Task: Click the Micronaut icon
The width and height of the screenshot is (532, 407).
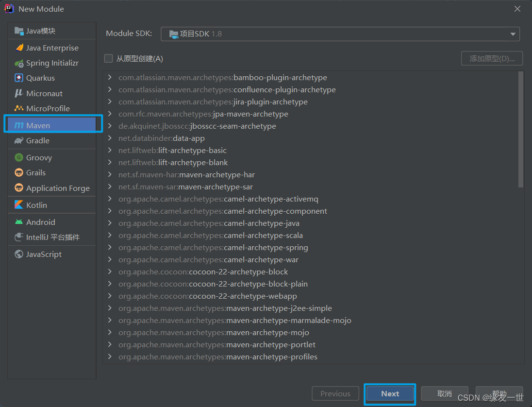Action: 19,93
